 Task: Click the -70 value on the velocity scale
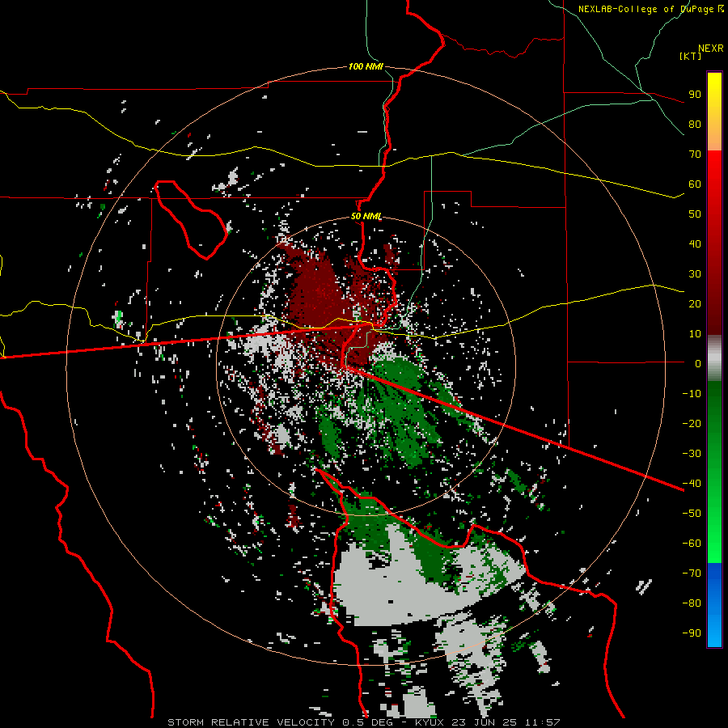click(x=692, y=574)
